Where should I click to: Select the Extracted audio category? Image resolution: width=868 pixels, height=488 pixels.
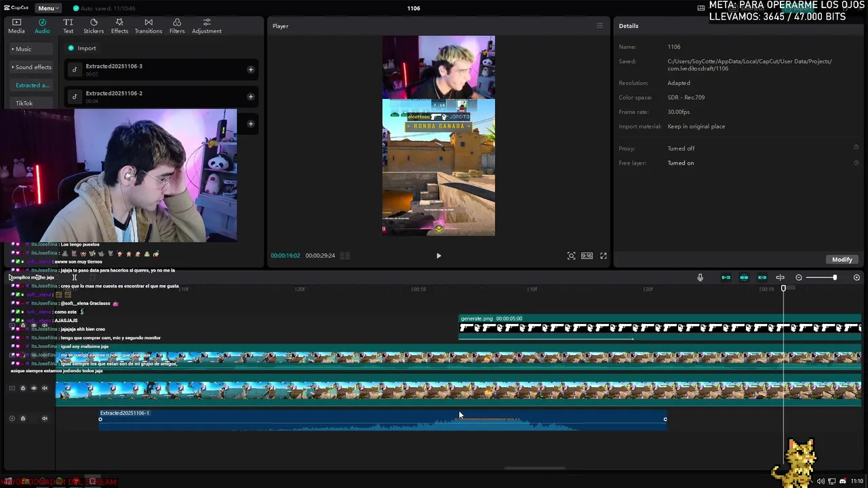coord(33,85)
